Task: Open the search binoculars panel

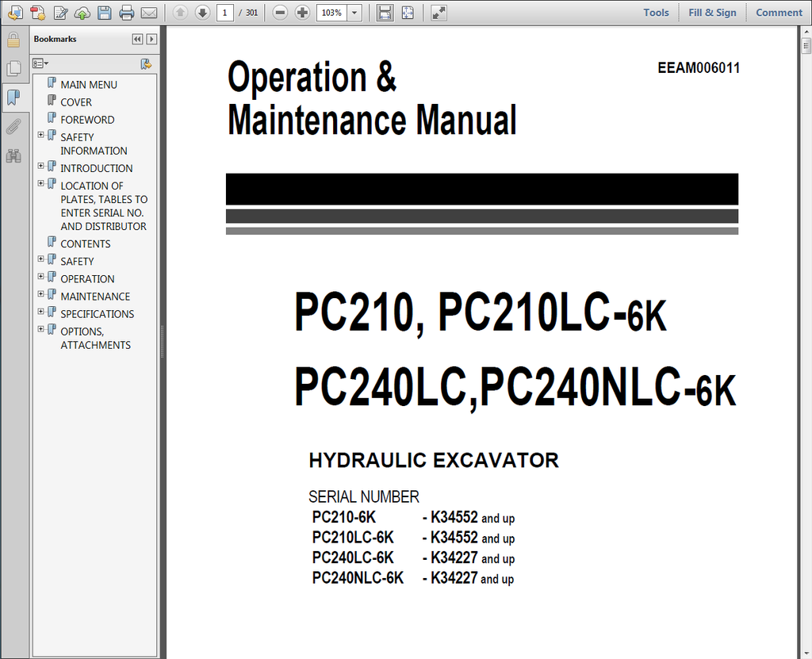Action: pyautogui.click(x=14, y=155)
